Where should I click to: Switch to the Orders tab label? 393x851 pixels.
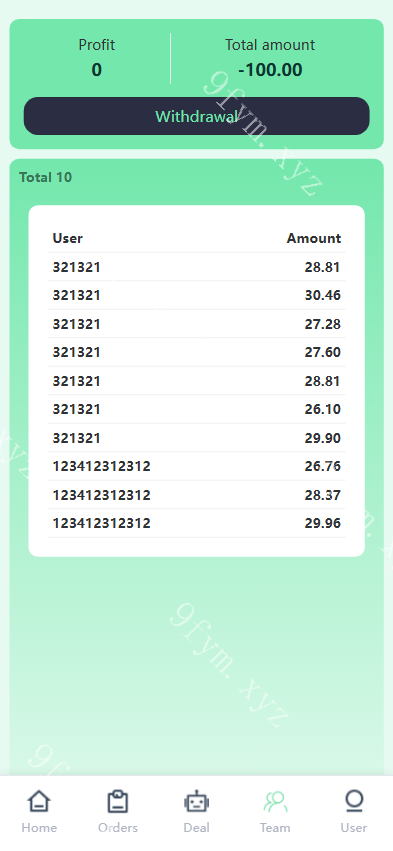118,828
